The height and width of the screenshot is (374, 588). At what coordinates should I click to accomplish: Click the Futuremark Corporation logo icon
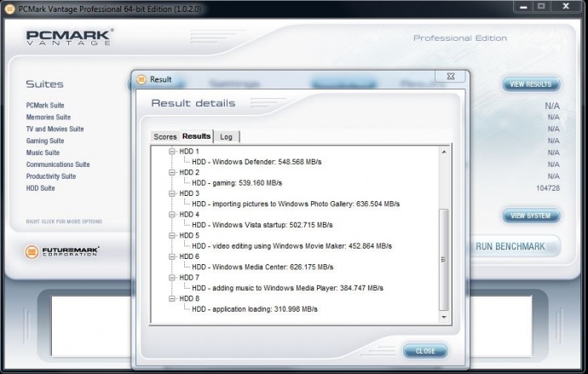click(32, 252)
